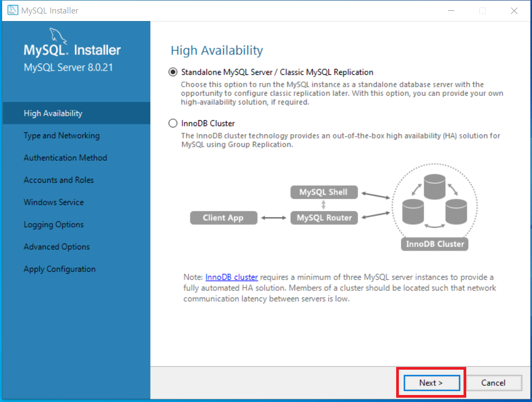Click the Next > button
The width and height of the screenshot is (532, 402).
point(432,383)
